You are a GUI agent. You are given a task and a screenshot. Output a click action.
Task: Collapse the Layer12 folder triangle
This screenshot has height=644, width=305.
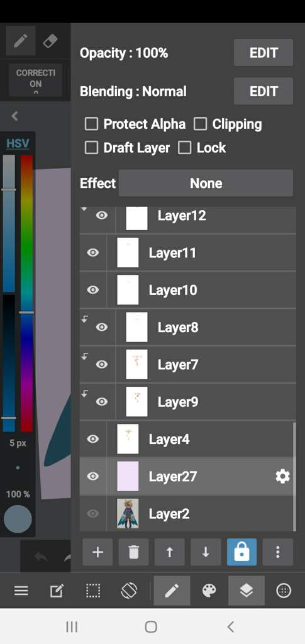(84, 209)
